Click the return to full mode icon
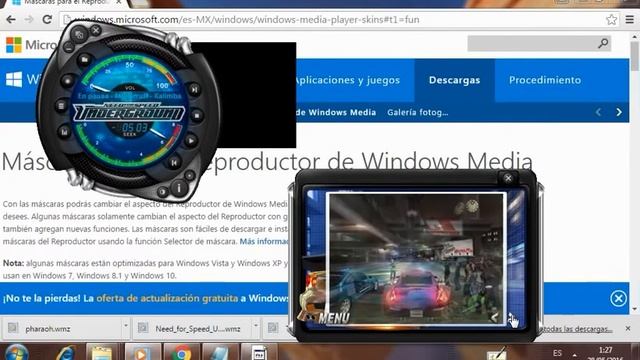The width and height of the screenshot is (640, 360). tap(79, 35)
